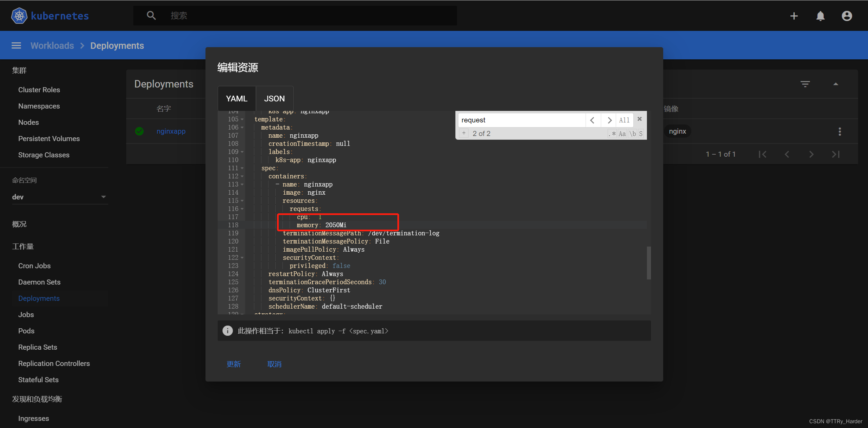Open nginxapp row actions three-dot menu
The width and height of the screenshot is (868, 428).
click(840, 131)
